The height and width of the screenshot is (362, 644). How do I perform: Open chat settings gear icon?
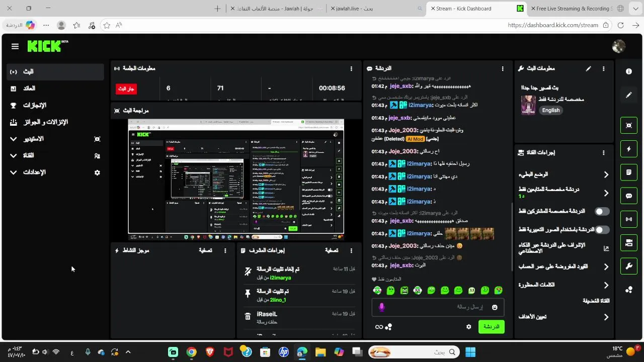tap(469, 327)
